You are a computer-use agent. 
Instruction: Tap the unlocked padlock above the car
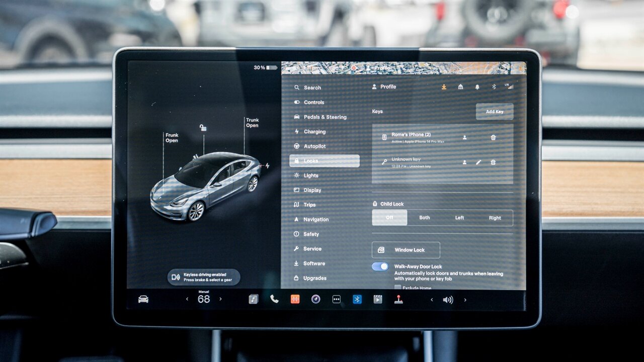203,128
